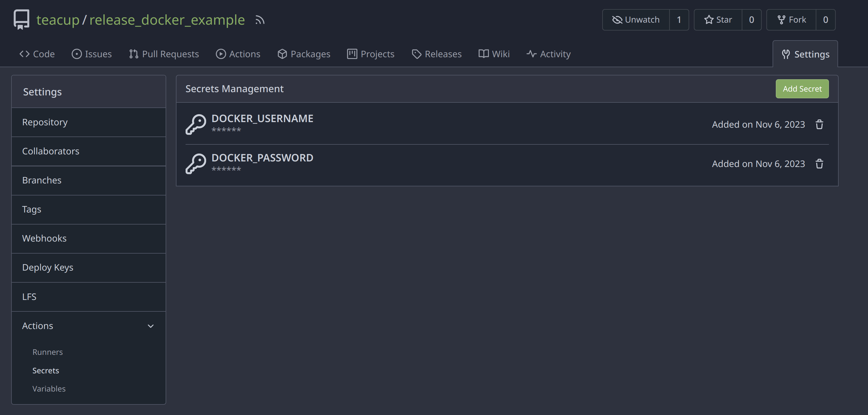Click the key icon beside DOCKER_USERNAME

point(196,125)
